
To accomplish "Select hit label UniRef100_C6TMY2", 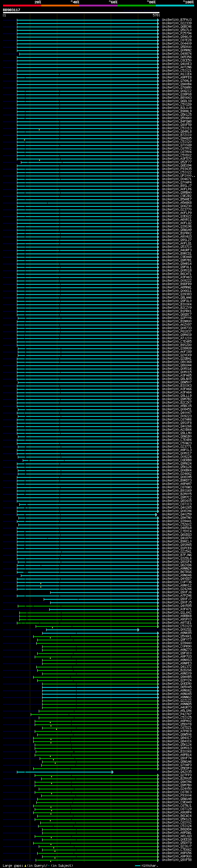I will click(177, 149).
